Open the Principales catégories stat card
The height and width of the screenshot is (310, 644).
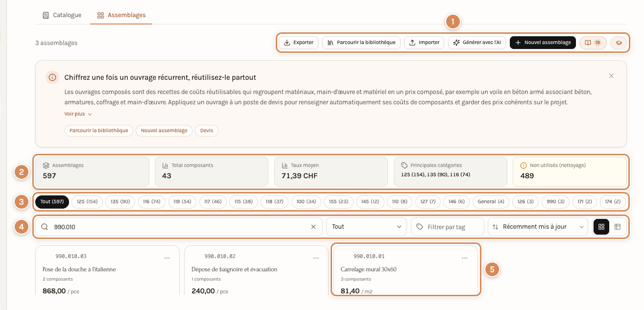point(451,171)
